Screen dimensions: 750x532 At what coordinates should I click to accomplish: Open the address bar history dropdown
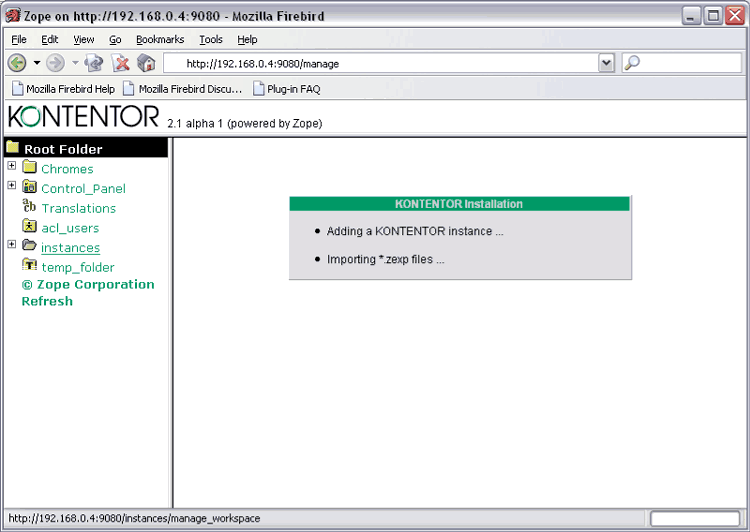coord(606,63)
